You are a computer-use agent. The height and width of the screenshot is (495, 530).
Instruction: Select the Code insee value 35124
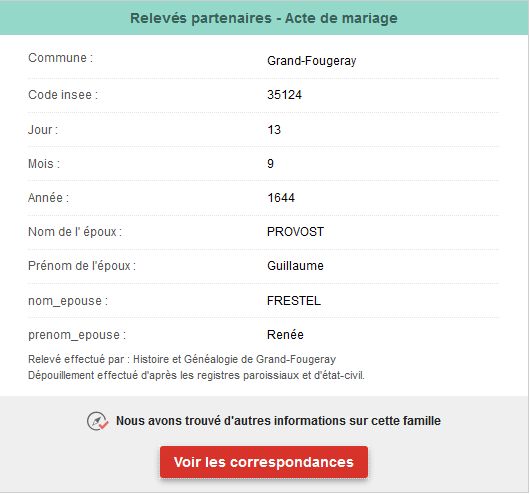point(284,95)
